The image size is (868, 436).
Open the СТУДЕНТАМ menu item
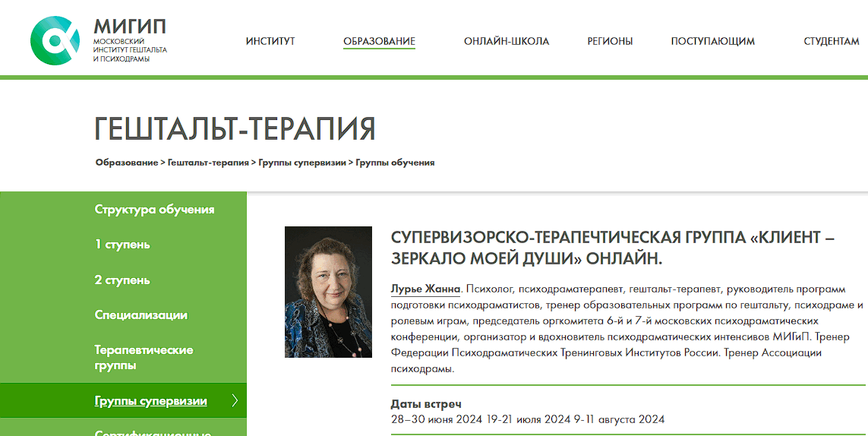[832, 41]
